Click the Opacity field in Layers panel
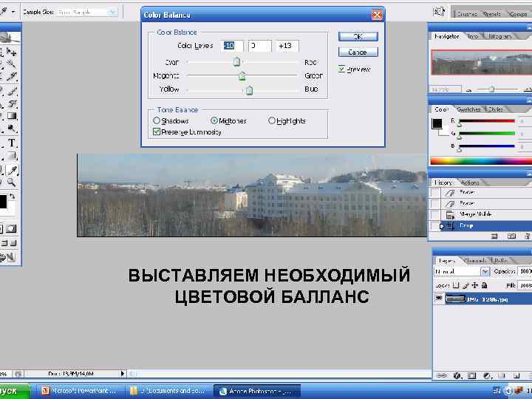Viewport: 532px width, 399px height. 524,271
